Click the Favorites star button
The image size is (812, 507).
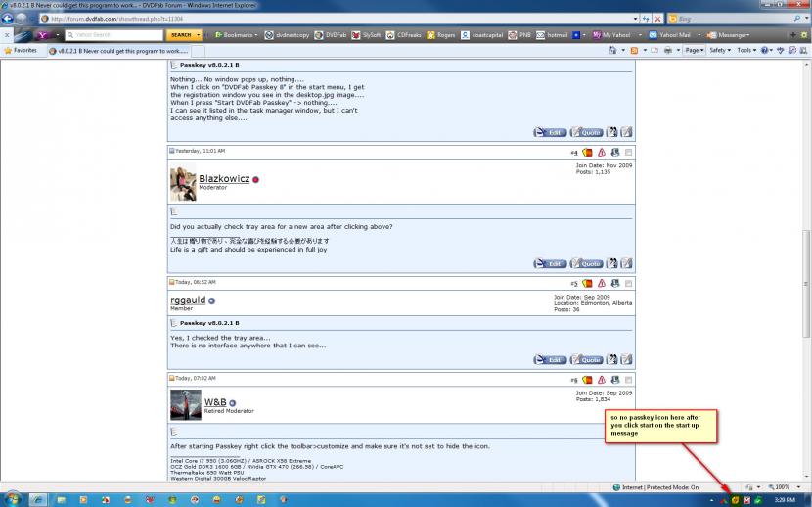click(x=22, y=51)
